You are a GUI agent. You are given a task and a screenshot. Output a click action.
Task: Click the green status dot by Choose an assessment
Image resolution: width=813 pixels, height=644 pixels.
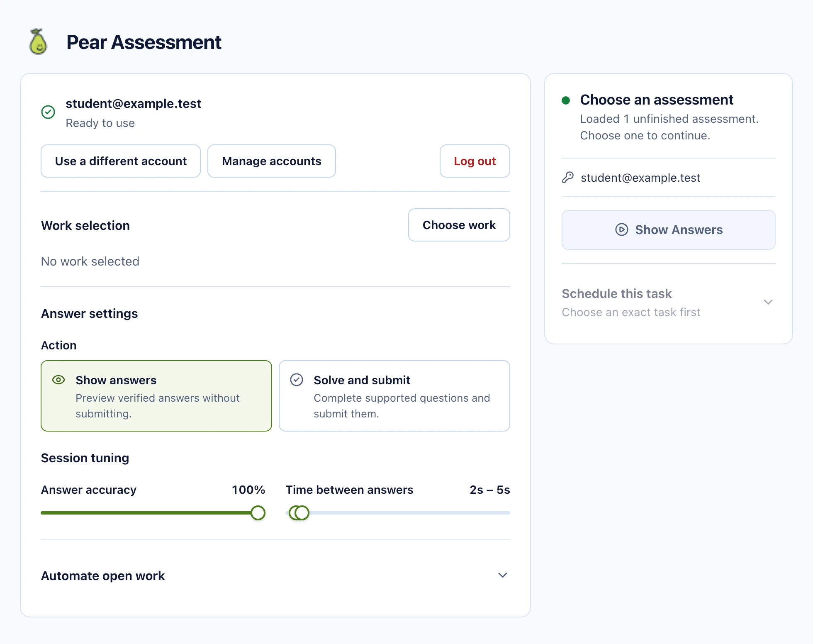pyautogui.click(x=566, y=100)
